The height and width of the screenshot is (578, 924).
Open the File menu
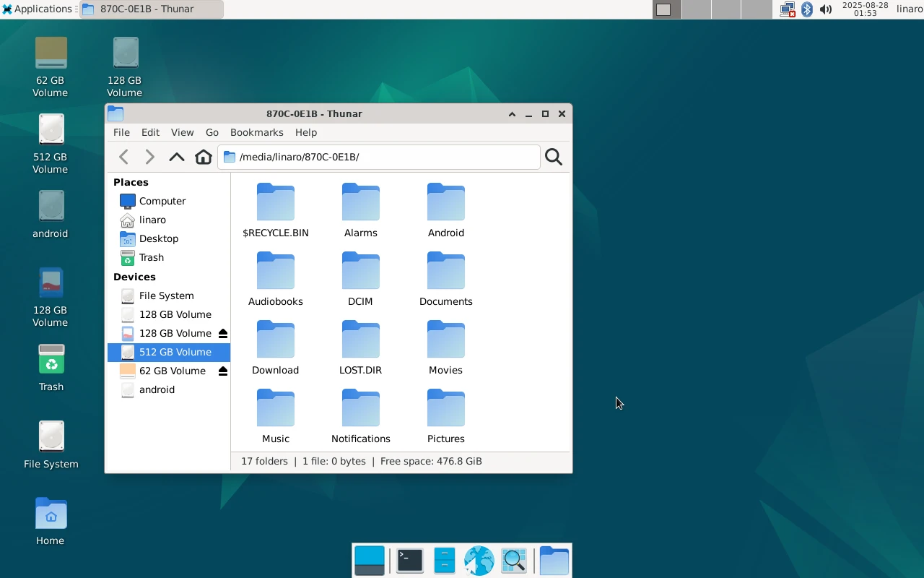pyautogui.click(x=121, y=132)
